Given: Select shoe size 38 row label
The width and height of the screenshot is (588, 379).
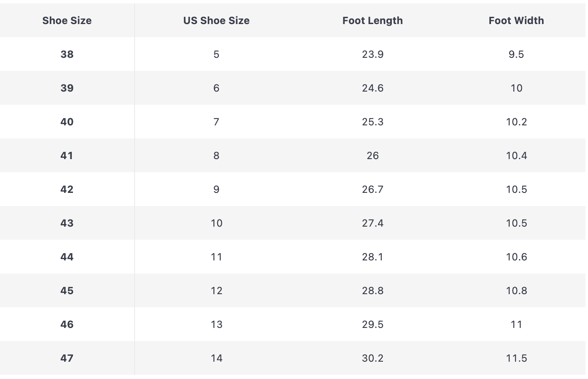Looking at the screenshot, I should click(x=67, y=54).
